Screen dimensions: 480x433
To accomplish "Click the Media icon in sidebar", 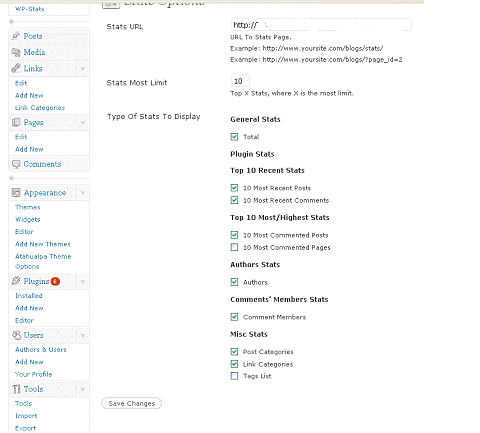I will pos(16,52).
